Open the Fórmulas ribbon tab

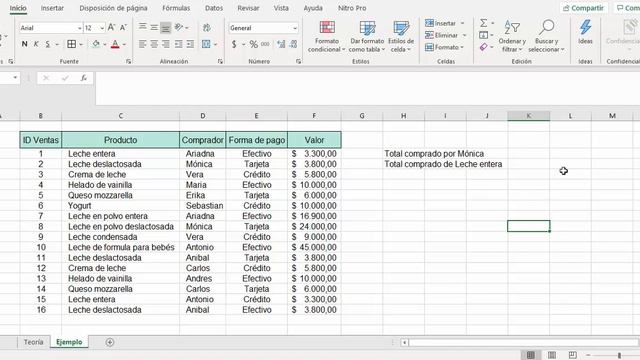tap(176, 8)
